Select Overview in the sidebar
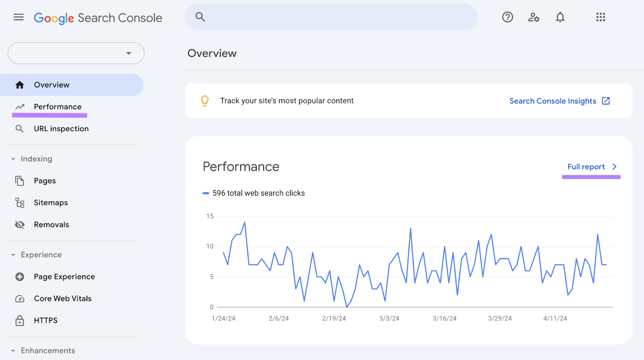 tap(72, 85)
